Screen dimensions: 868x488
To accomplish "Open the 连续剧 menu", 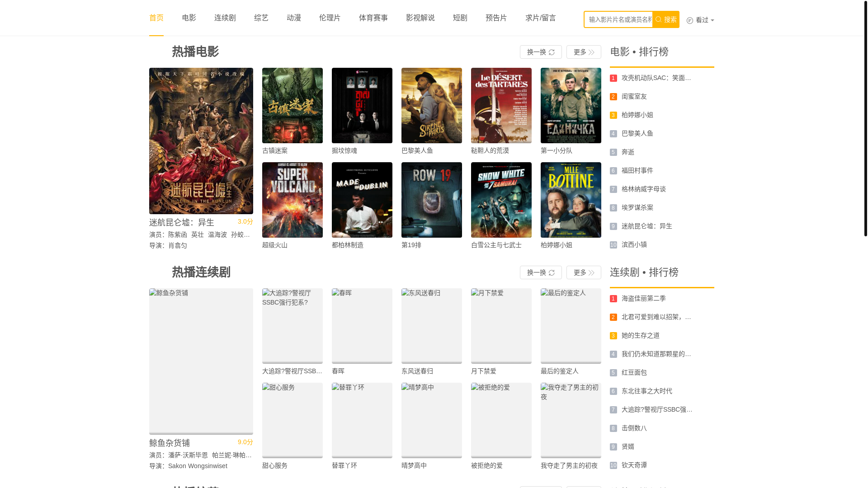I will coord(225,18).
